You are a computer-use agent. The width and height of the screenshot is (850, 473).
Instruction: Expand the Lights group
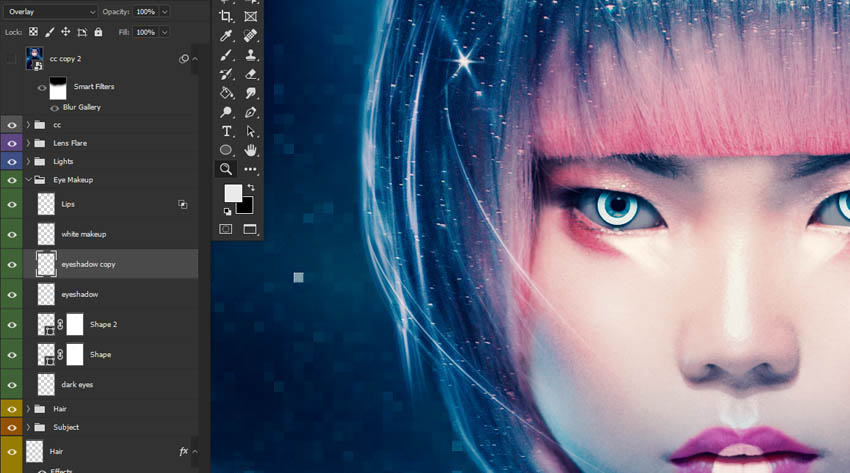[x=28, y=161]
